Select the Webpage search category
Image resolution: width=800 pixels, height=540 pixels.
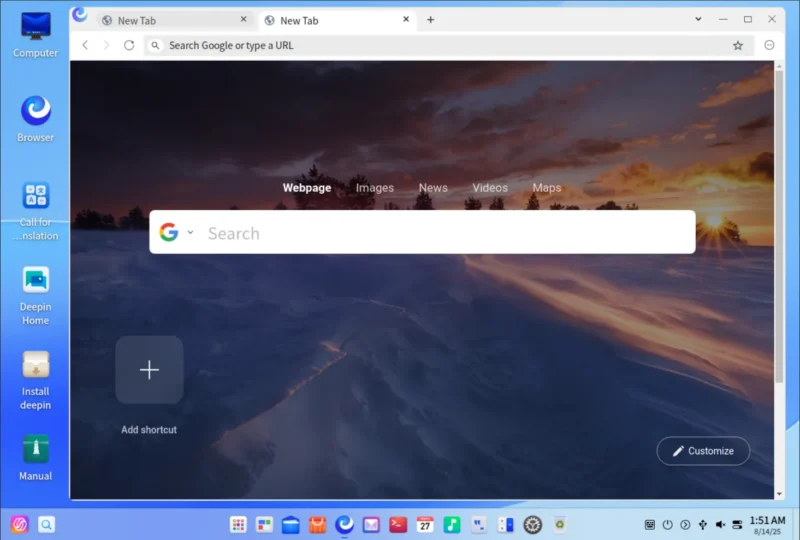(307, 188)
